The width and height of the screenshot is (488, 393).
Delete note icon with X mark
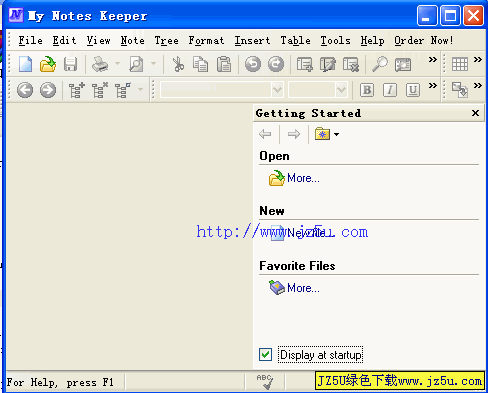[x=351, y=64]
